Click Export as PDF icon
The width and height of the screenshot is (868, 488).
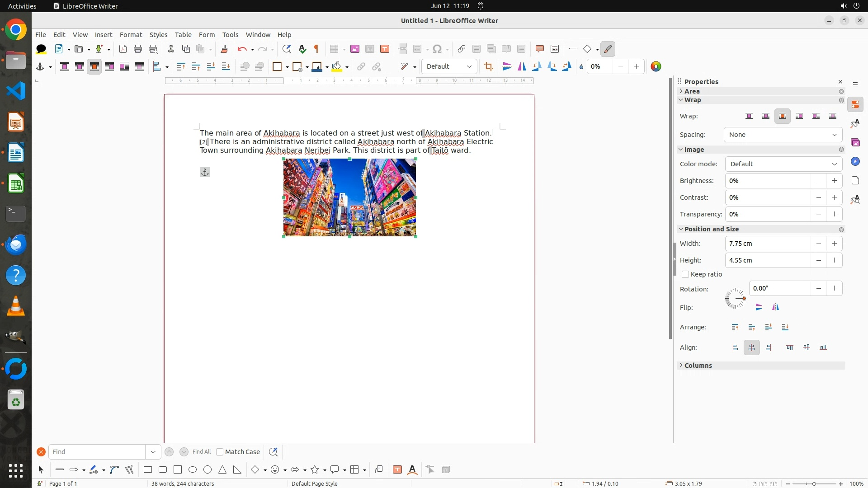point(123,49)
